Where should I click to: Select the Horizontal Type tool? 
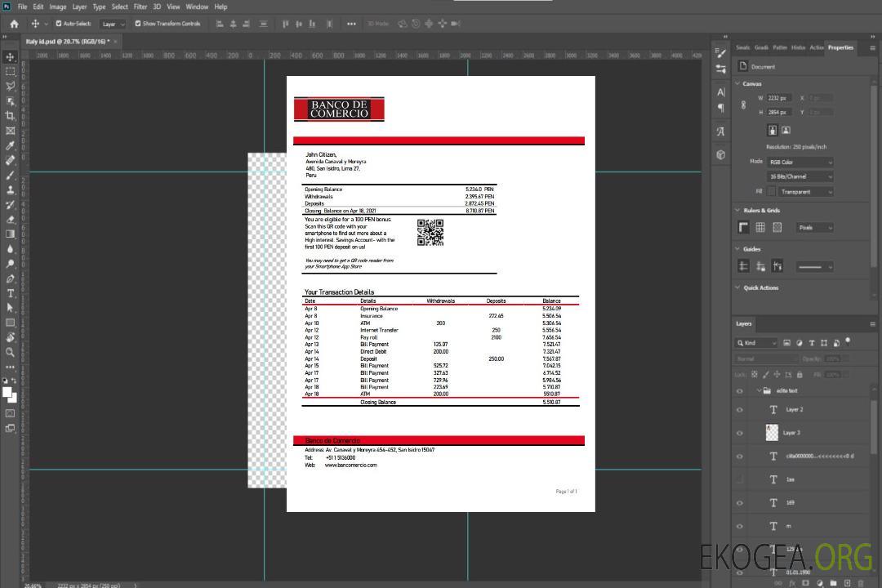coord(11,293)
